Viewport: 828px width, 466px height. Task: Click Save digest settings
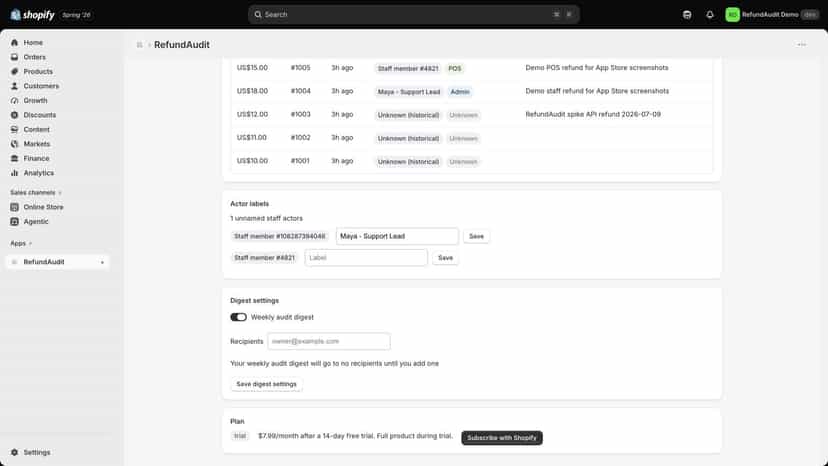pos(267,384)
